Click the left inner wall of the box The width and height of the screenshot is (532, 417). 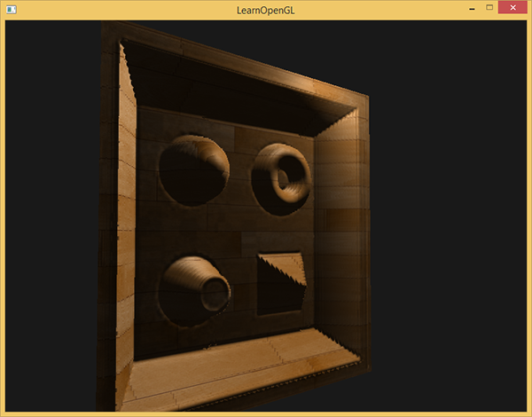point(128,222)
